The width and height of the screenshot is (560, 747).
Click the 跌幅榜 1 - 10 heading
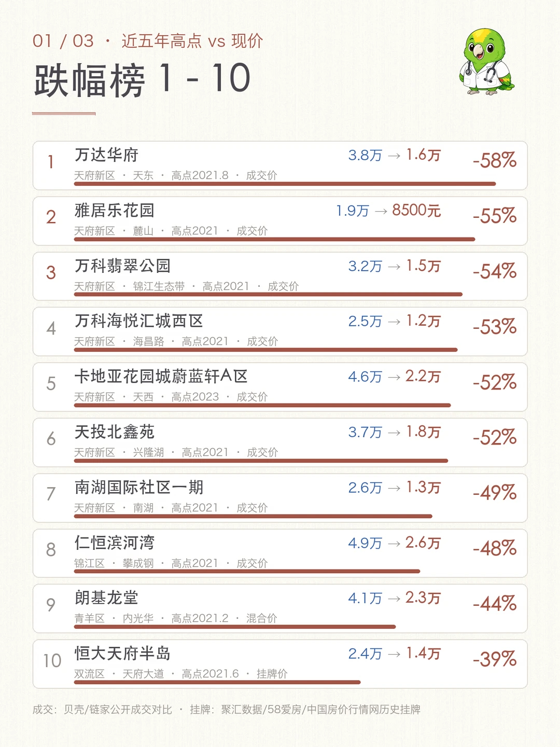coord(142,80)
